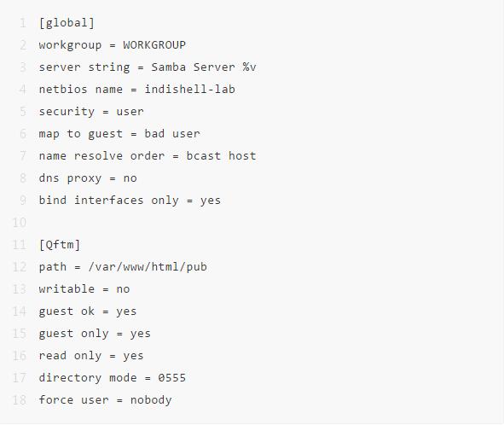Click the [Qftm] share section header
Screen dimensions: 504x425
[60, 245]
